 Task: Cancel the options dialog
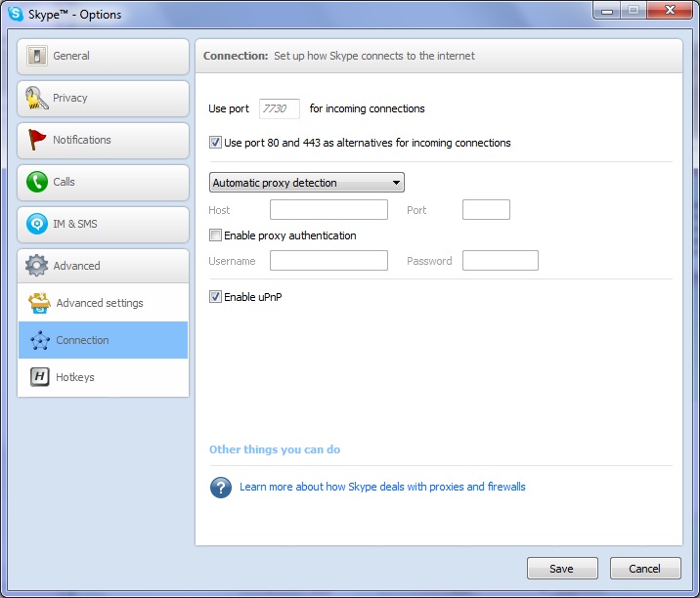[x=645, y=568]
